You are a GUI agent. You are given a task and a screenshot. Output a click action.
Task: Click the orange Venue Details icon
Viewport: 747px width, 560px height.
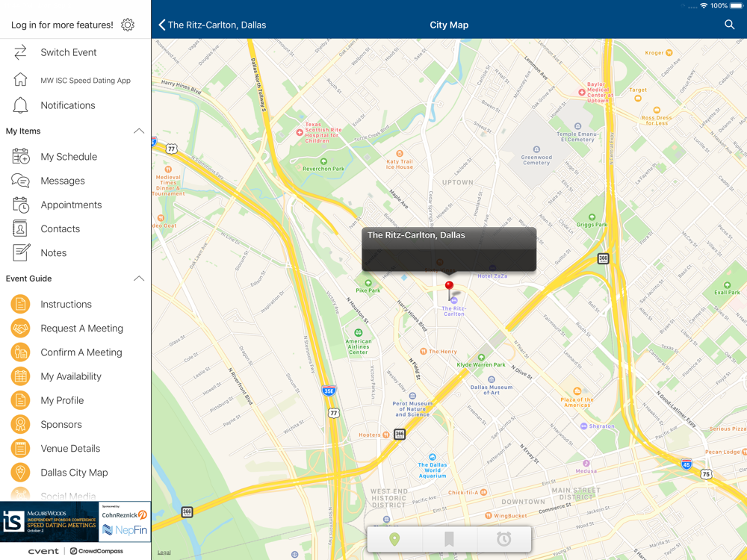[20, 448]
